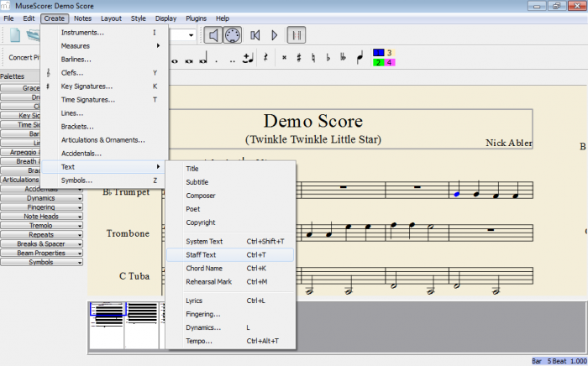Apply sharp accidental
Image resolution: width=588 pixels, height=366 pixels.
pos(299,58)
